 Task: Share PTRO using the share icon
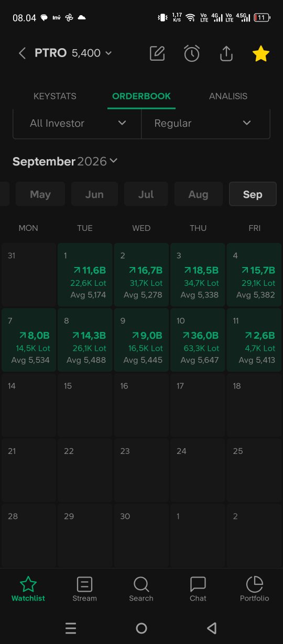point(226,53)
